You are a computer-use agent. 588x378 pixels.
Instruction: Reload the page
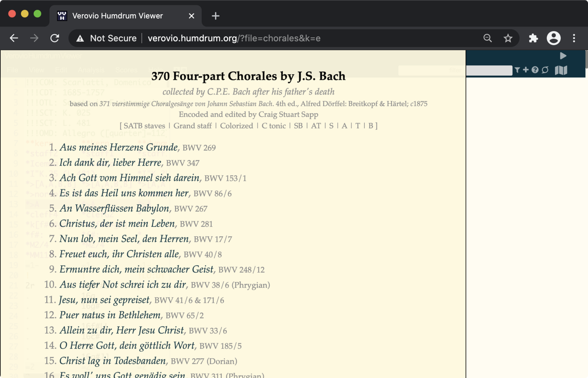(x=55, y=38)
